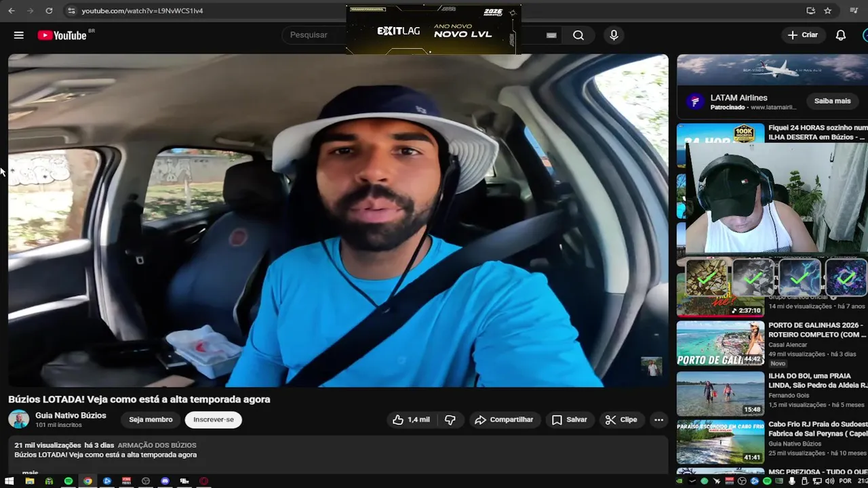Open the thumbnail showing 2:37:10 duration
868x488 pixels.
pos(720,306)
